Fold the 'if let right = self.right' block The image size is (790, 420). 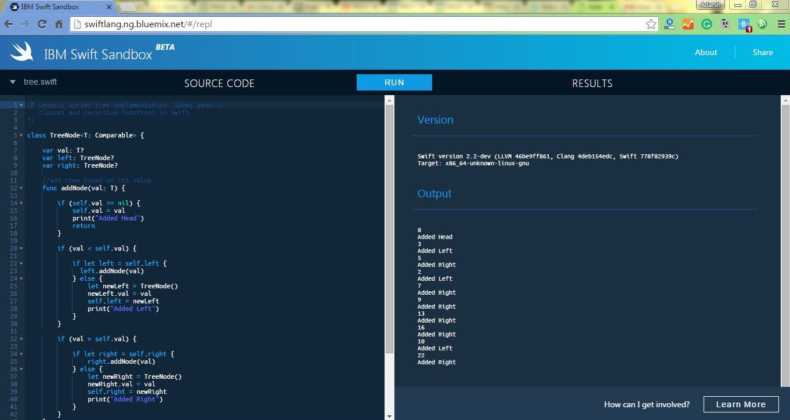[x=21, y=354]
